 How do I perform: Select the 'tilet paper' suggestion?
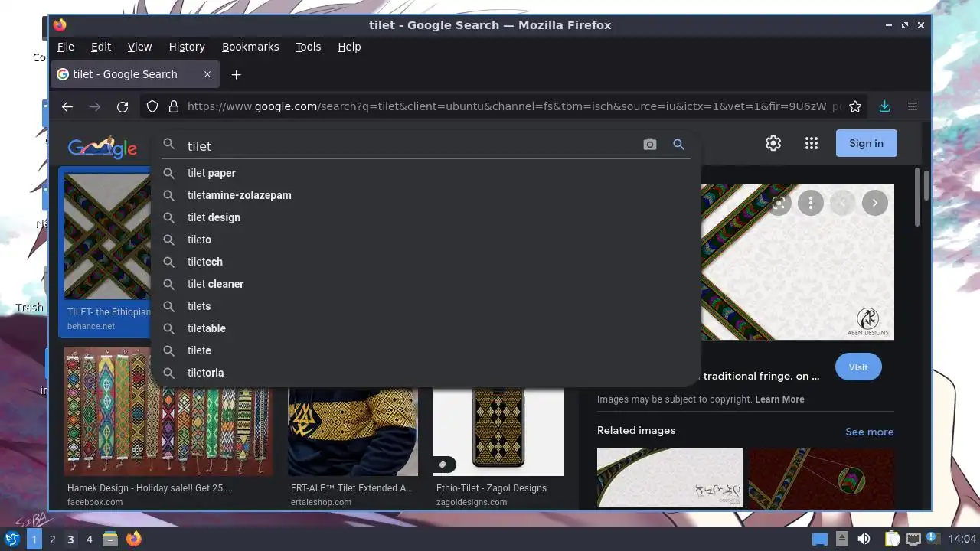tap(426, 173)
